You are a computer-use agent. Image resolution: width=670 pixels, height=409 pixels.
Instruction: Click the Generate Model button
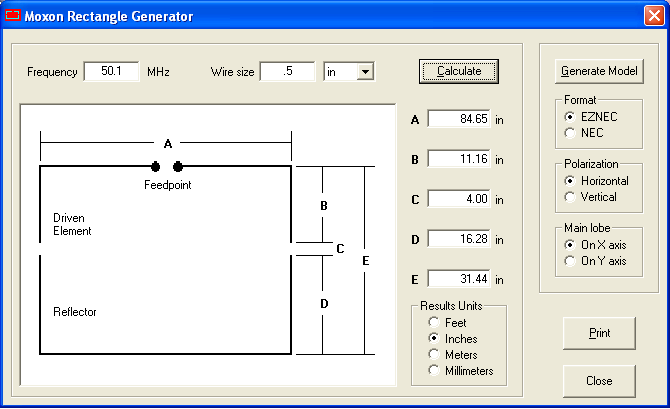(x=599, y=71)
